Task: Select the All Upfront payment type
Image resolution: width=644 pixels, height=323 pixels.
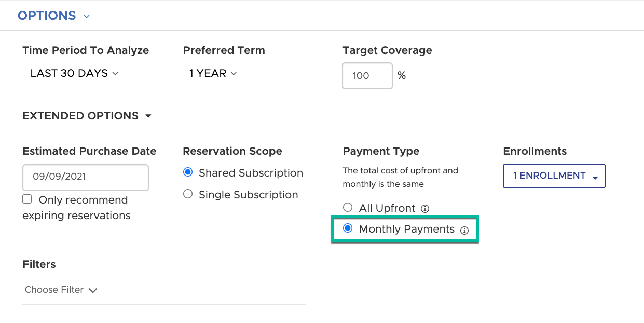Action: pos(348,207)
